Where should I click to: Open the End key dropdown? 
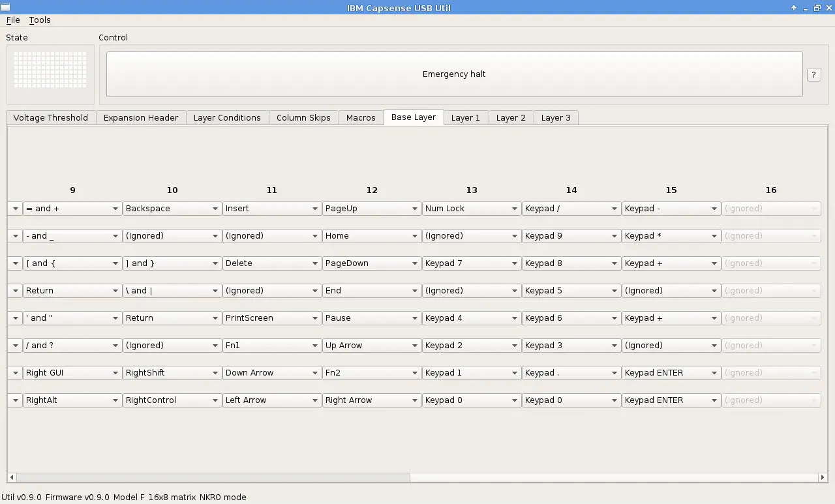(371, 291)
